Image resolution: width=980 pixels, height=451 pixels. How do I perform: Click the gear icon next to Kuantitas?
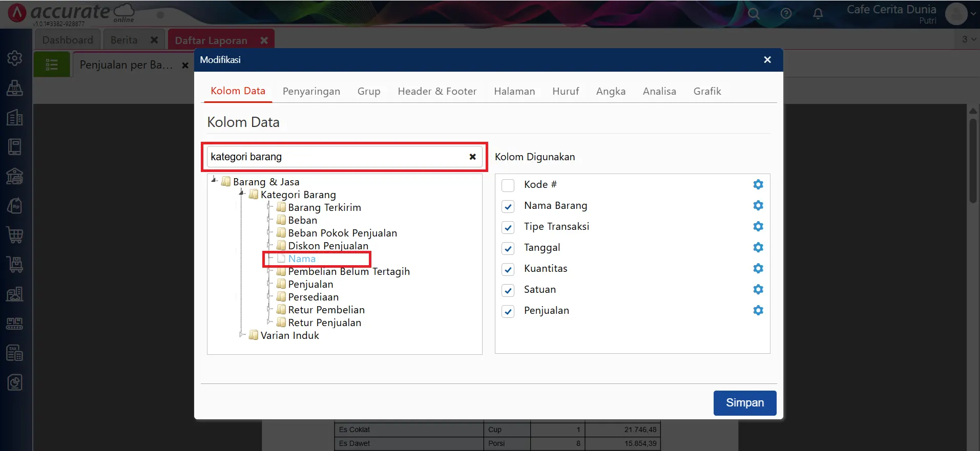(758, 269)
